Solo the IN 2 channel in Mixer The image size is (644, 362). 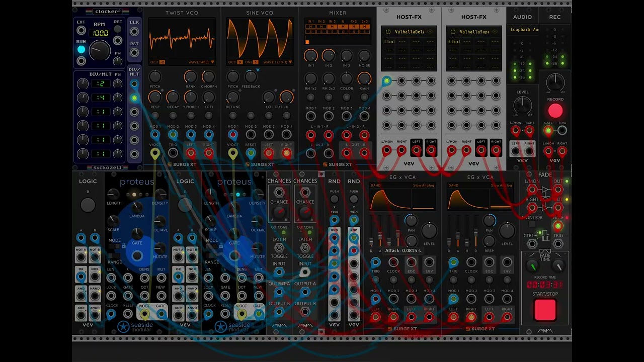point(321,31)
